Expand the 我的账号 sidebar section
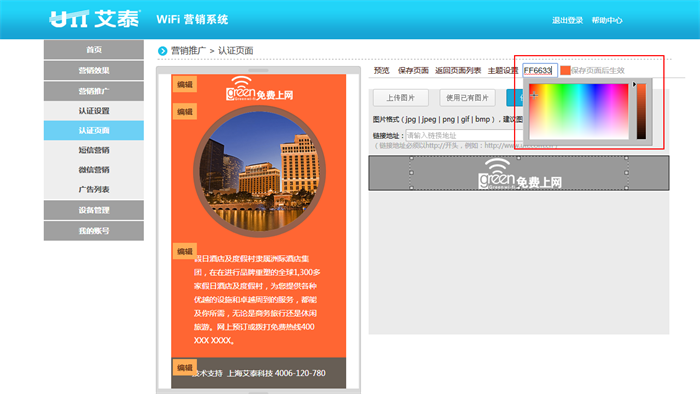The image size is (700, 394). pyautogui.click(x=94, y=231)
